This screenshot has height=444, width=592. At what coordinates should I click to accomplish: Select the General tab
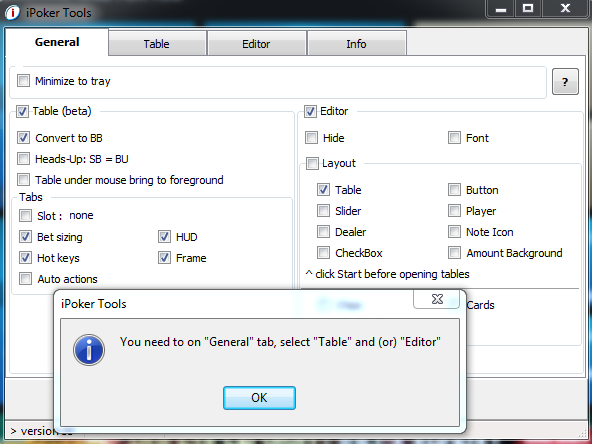click(57, 42)
